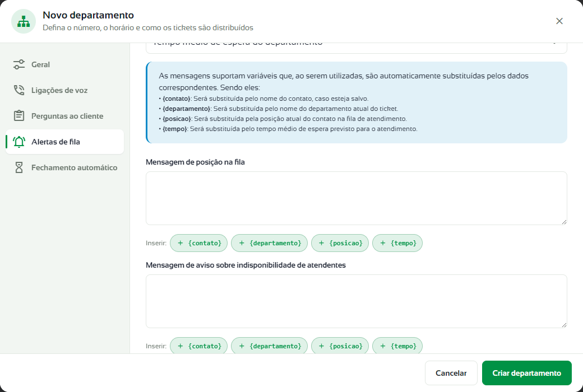Click the 'Mensagem de aviso sobre indisponibilidade' label
Screen dimensions: 583x392
coord(246,265)
